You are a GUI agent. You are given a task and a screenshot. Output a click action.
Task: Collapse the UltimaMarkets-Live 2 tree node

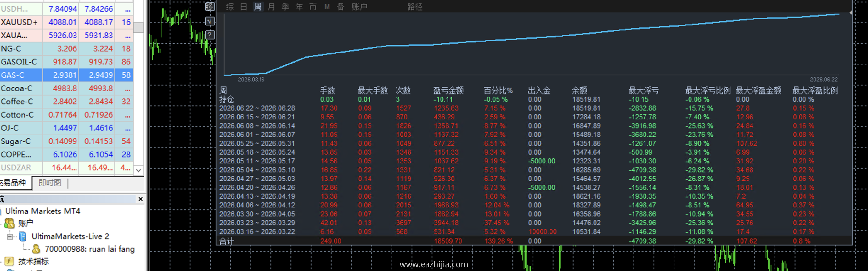(x=10, y=237)
